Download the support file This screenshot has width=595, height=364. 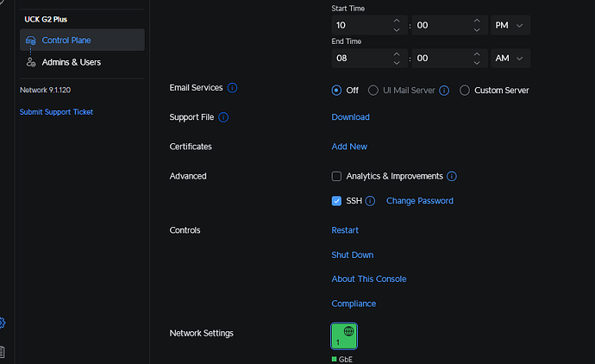coord(350,117)
